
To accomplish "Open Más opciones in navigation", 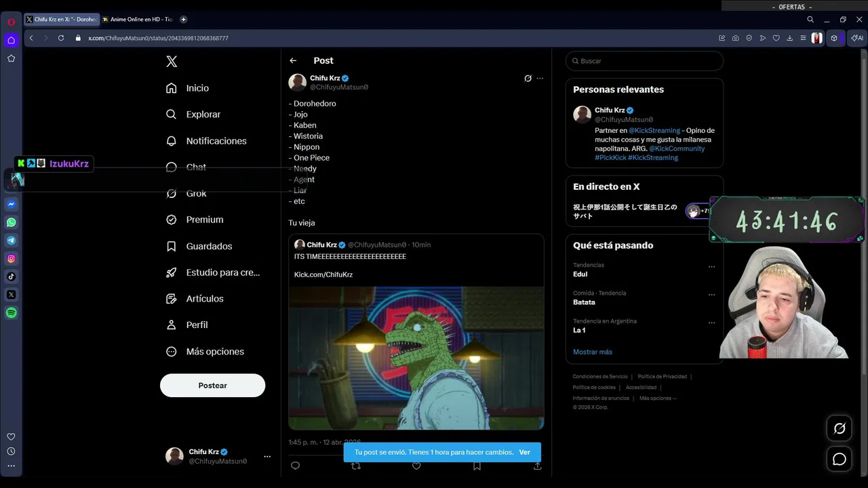I will tap(206, 351).
